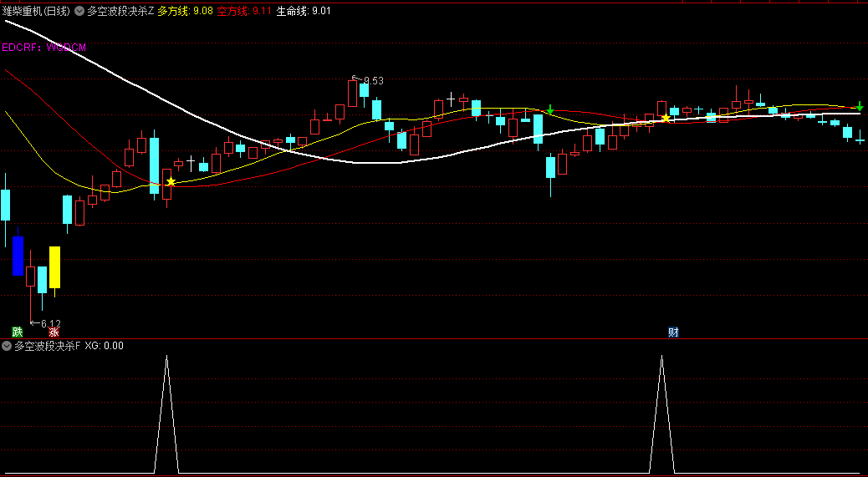Click the second XG signal spike peak
Image resolution: width=868 pixels, height=477 pixels.
point(661,357)
